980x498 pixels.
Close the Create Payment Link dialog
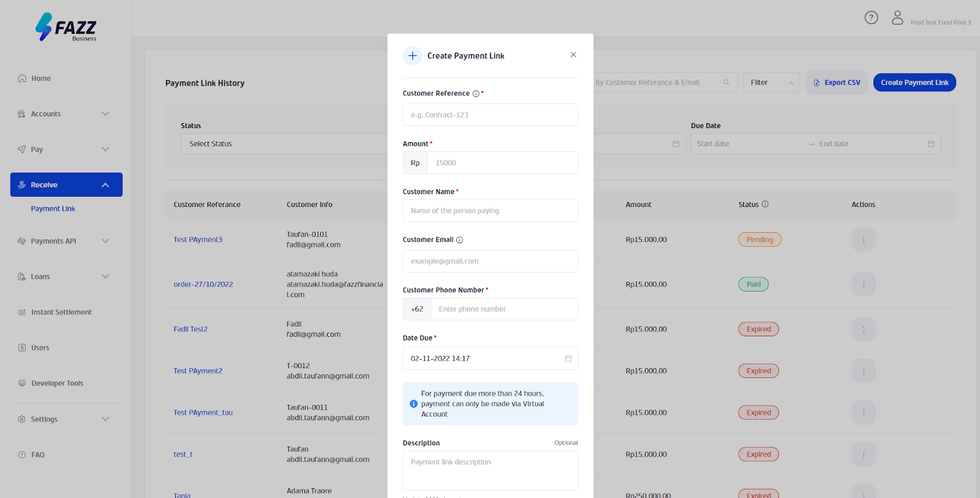(x=573, y=55)
